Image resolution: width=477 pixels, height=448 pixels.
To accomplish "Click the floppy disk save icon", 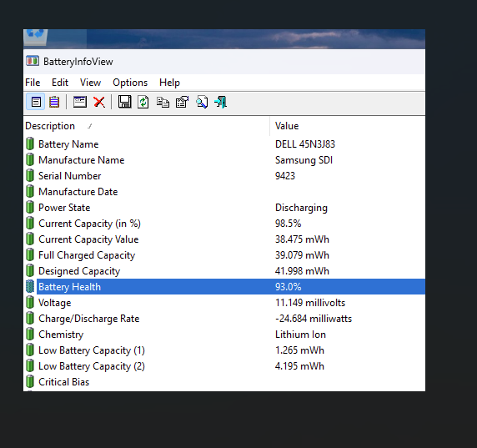I will (x=125, y=102).
